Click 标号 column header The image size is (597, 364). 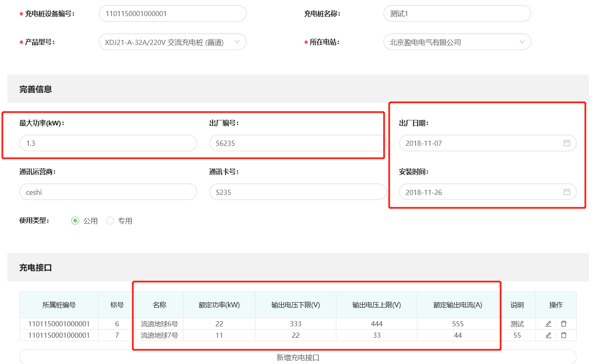(x=117, y=305)
